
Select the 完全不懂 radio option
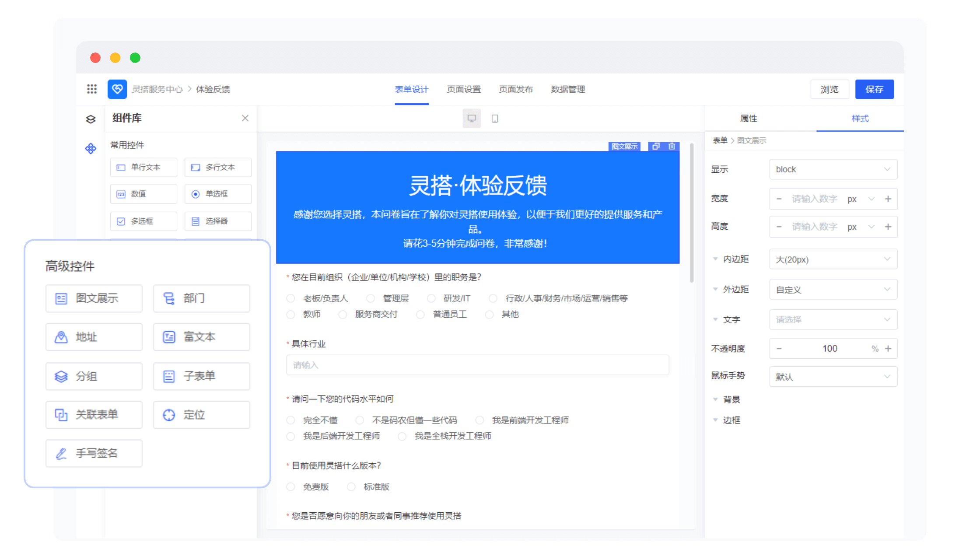[x=290, y=420]
